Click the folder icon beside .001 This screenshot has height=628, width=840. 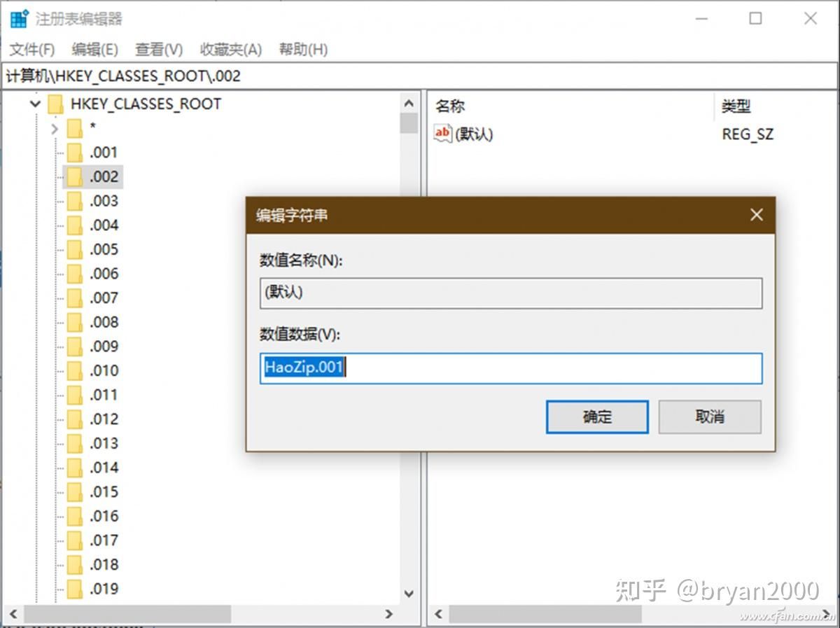[74, 153]
